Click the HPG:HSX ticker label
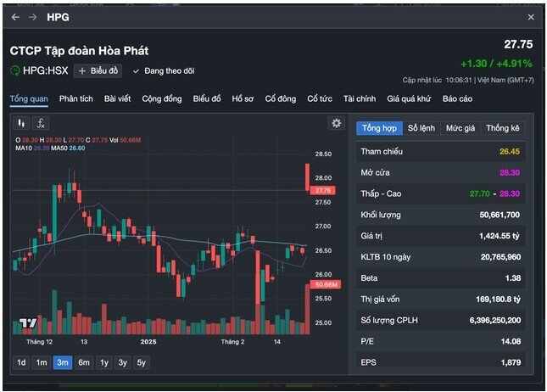This screenshot has width=547, height=392. (45, 70)
